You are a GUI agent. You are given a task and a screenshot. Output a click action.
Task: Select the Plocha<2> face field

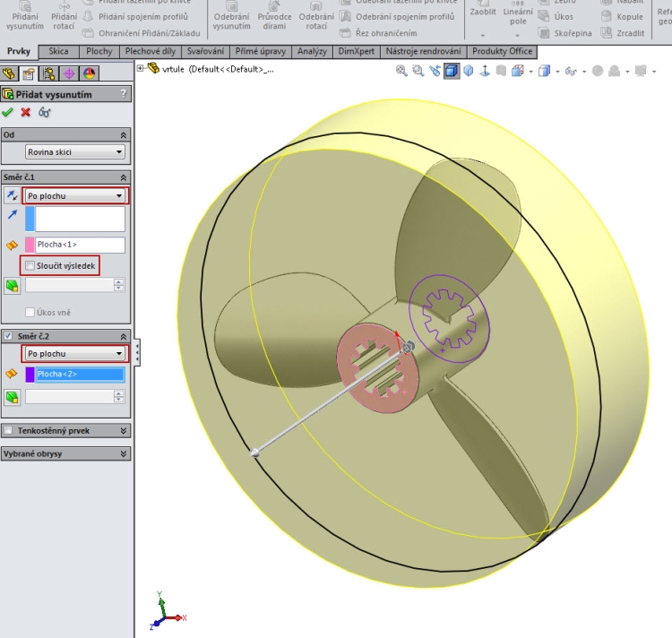point(80,374)
